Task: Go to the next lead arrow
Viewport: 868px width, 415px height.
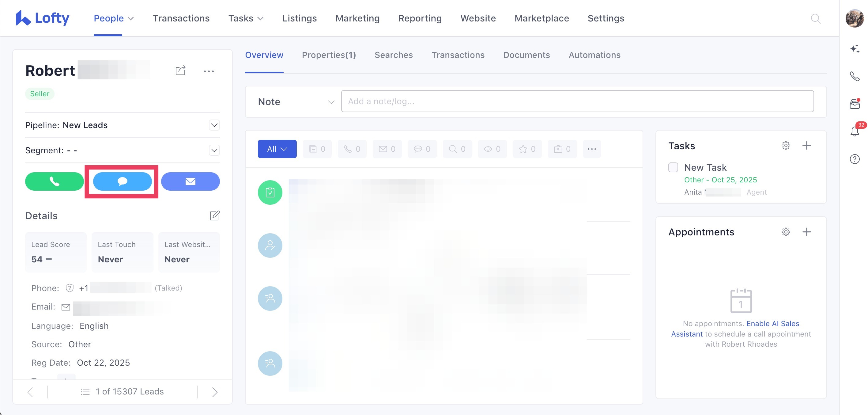Action: pos(215,392)
